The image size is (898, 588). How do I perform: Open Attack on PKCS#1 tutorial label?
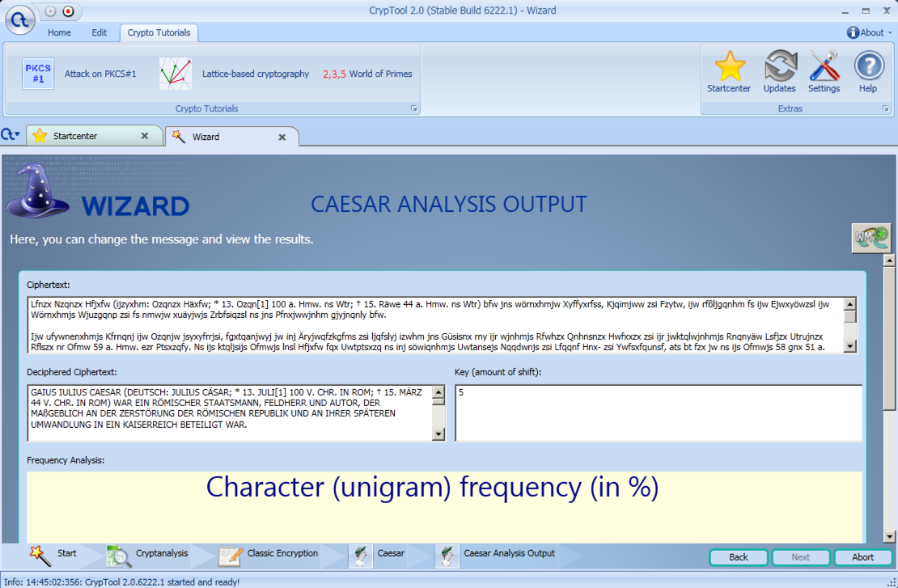pyautogui.click(x=100, y=74)
